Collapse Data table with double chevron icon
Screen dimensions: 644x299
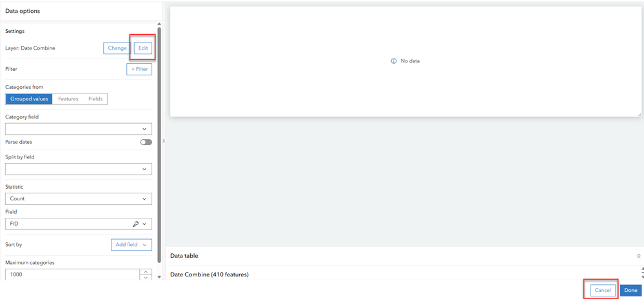click(639, 256)
